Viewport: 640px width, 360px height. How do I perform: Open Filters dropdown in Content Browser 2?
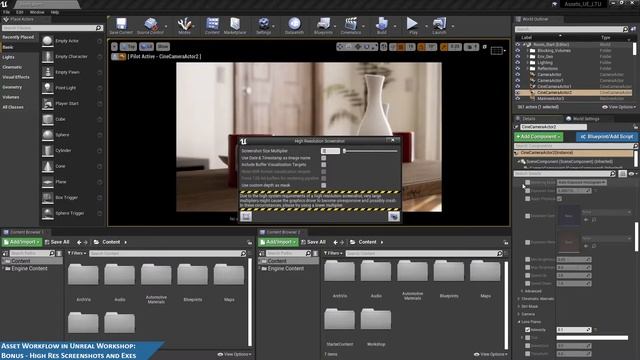333,253
